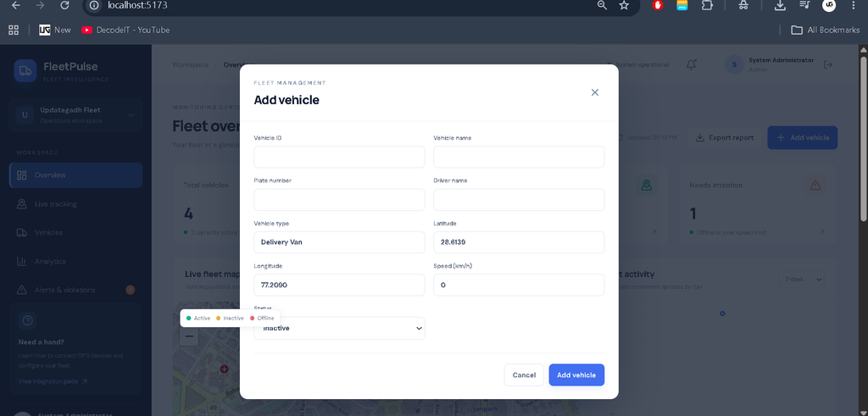Open the WEBP PNG extension icon
The height and width of the screenshot is (416, 868).
coord(682,5)
